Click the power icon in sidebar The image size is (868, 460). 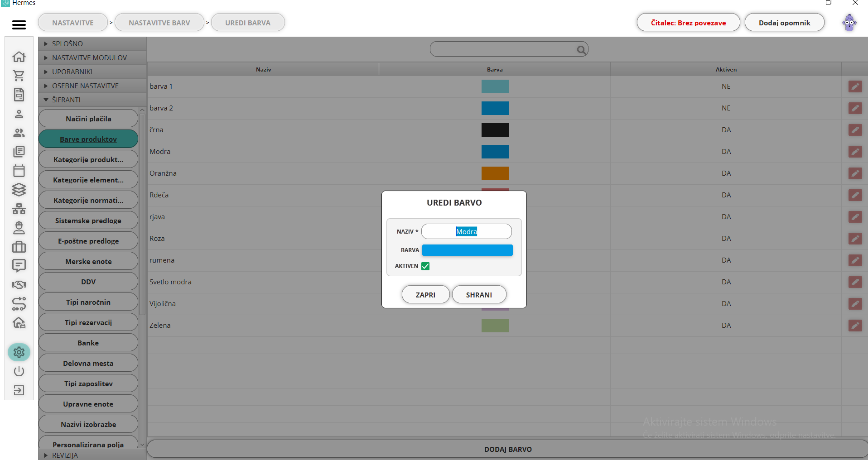pyautogui.click(x=19, y=371)
